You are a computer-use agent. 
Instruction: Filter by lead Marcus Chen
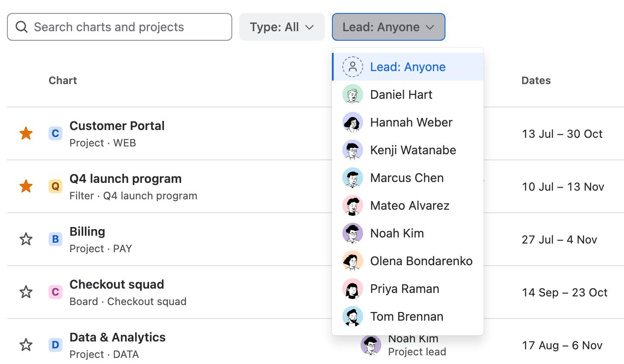click(408, 178)
